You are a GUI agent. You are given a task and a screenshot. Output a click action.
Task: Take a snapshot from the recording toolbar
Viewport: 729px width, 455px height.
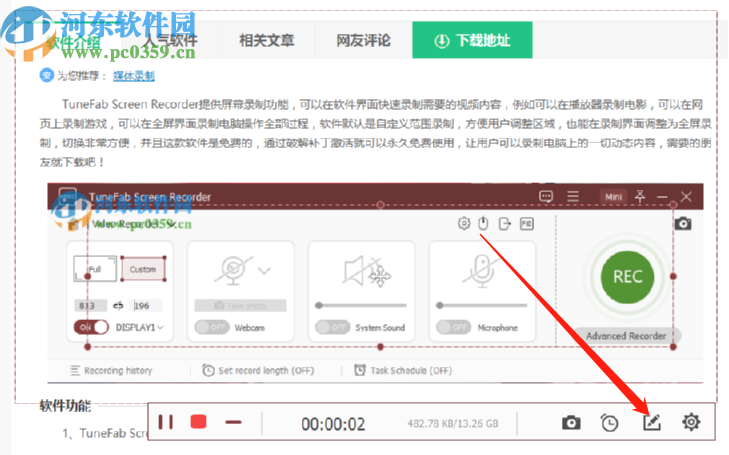(x=571, y=422)
